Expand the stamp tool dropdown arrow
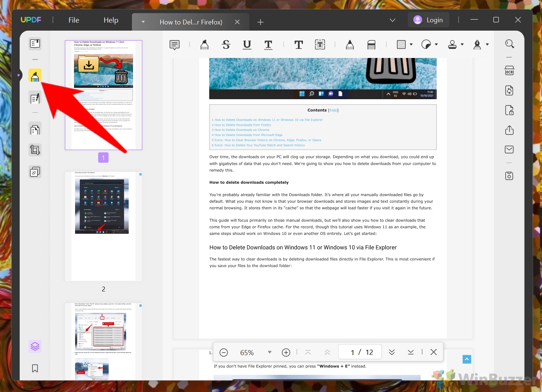Viewport: 542px width, 392px height. click(x=462, y=44)
